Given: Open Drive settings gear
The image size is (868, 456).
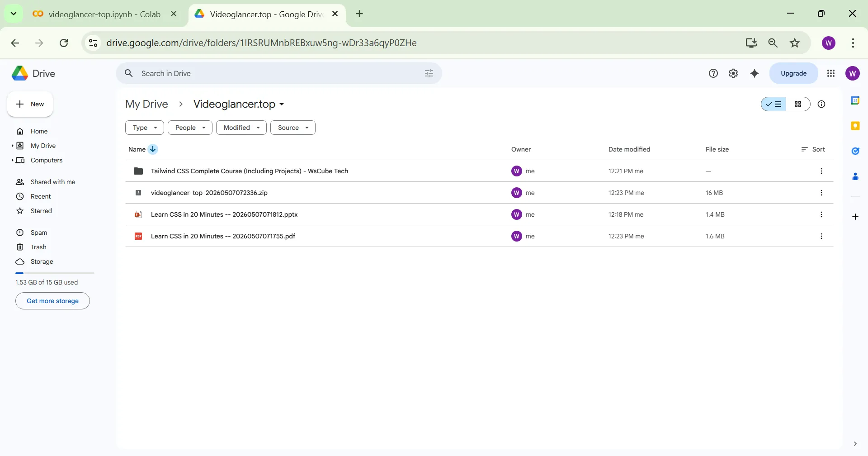Looking at the screenshot, I should point(733,73).
